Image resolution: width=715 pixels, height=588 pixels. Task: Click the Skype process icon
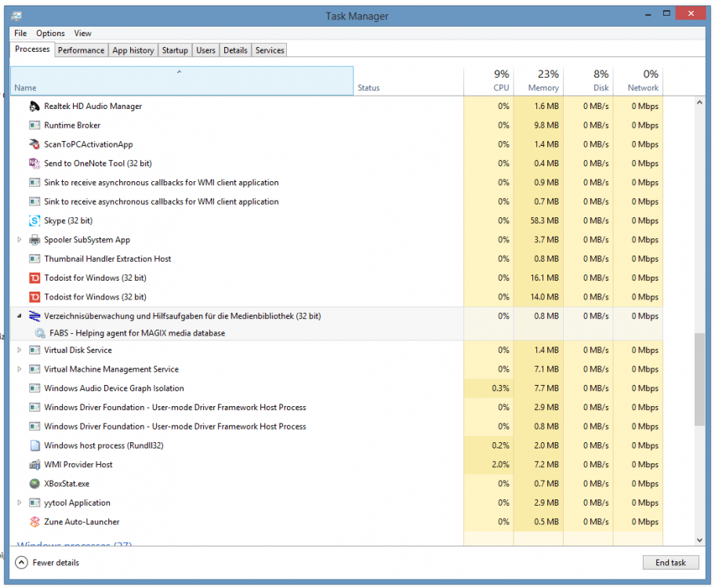tap(34, 221)
